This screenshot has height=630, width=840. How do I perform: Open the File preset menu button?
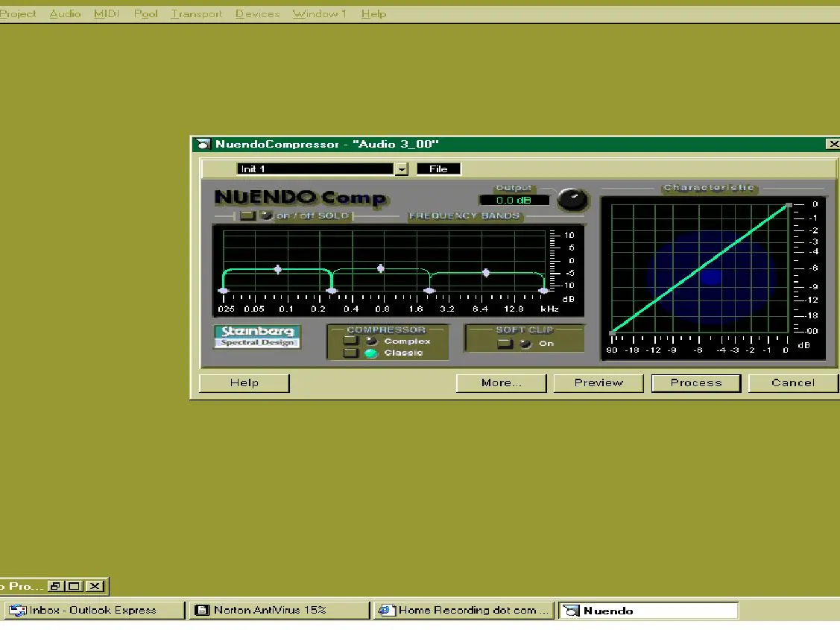pyautogui.click(x=438, y=169)
